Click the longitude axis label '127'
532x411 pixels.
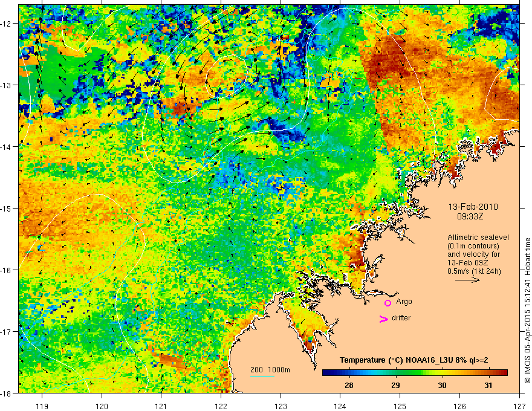click(519, 406)
